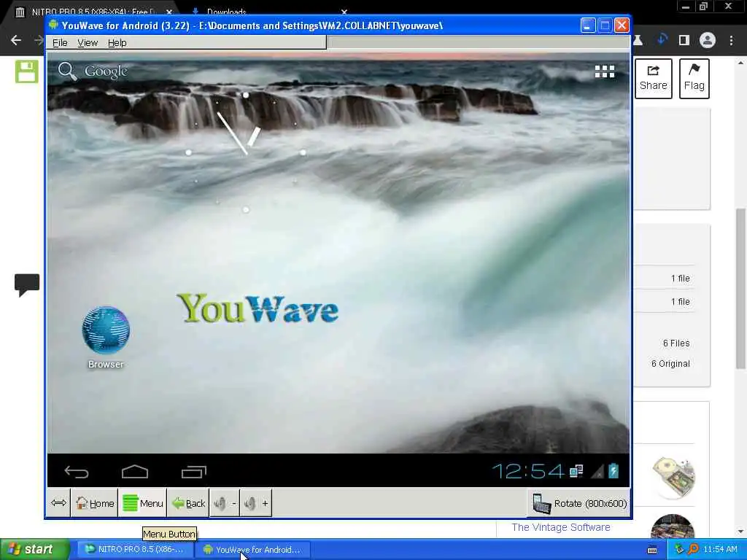The width and height of the screenshot is (747, 560).
Task: Click the orange magnifier tray icon
Action: click(x=693, y=549)
